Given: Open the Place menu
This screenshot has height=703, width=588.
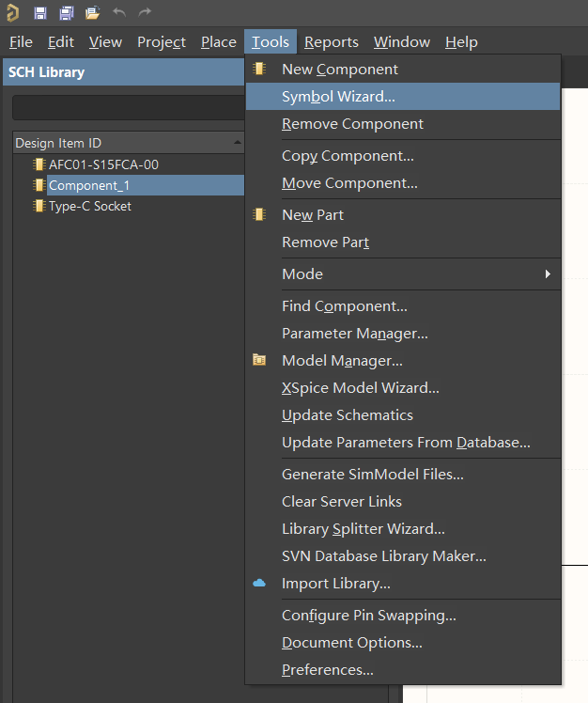Looking at the screenshot, I should pyautogui.click(x=218, y=42).
